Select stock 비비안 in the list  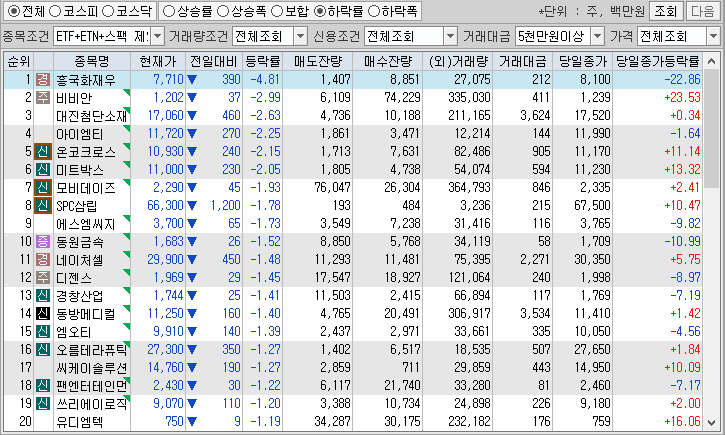click(x=74, y=98)
